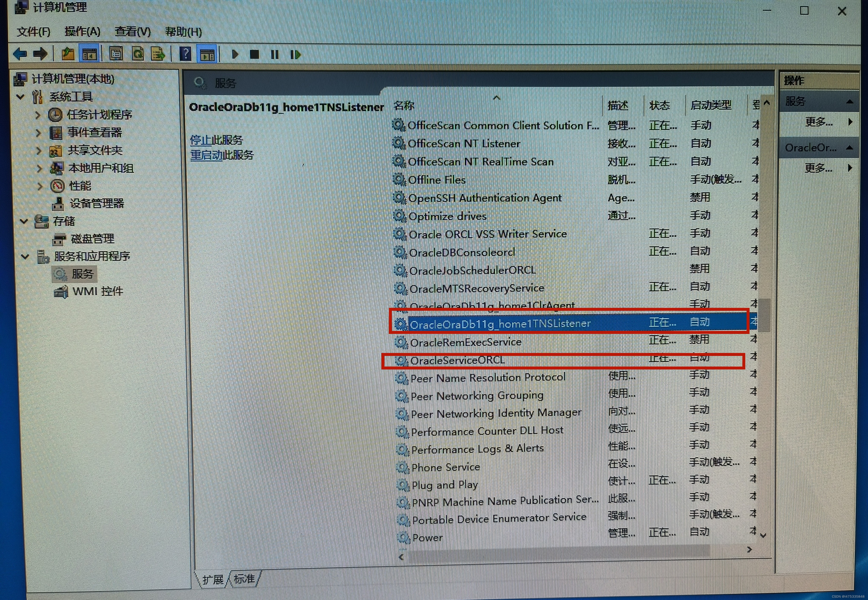
Task: Click the Pause service icon
Action: pos(275,55)
